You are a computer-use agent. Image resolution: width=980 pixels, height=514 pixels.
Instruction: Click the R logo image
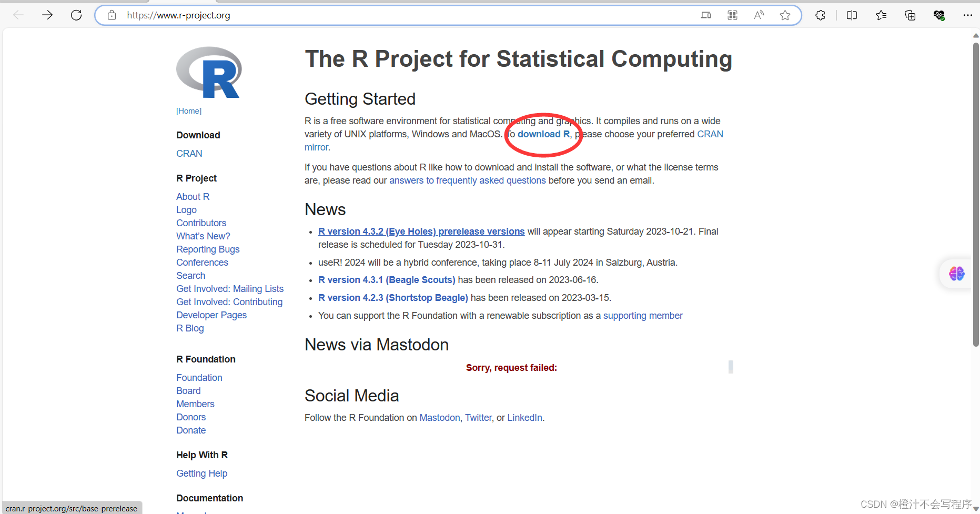click(x=209, y=73)
